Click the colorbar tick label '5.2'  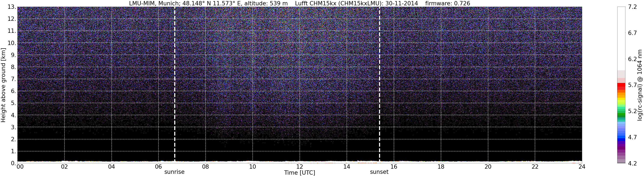tap(632, 111)
